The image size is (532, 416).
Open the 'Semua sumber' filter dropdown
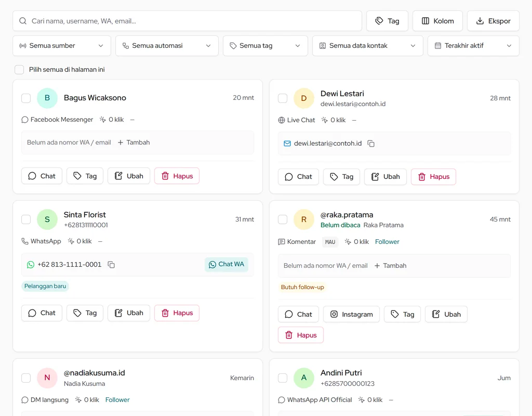coord(62,46)
